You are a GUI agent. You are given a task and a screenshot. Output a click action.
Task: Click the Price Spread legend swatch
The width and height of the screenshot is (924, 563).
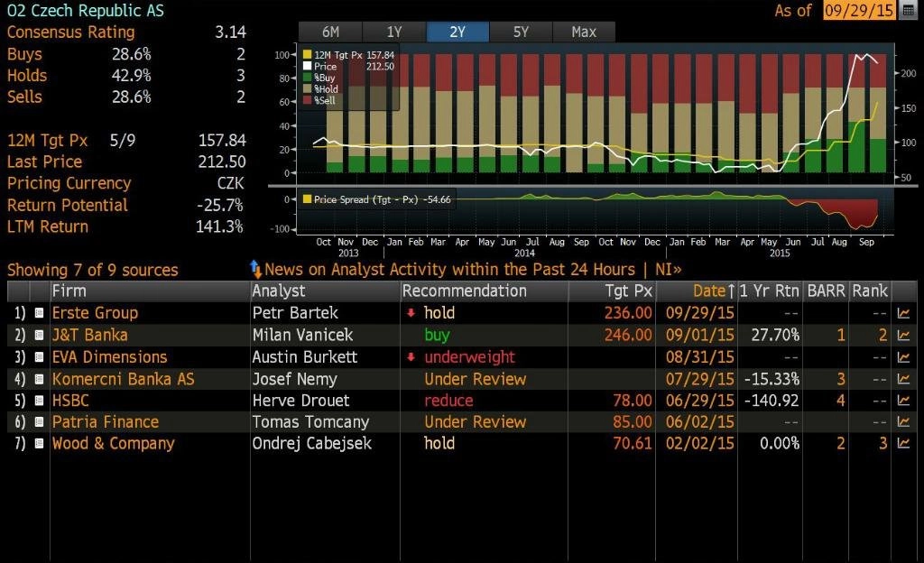click(x=307, y=199)
